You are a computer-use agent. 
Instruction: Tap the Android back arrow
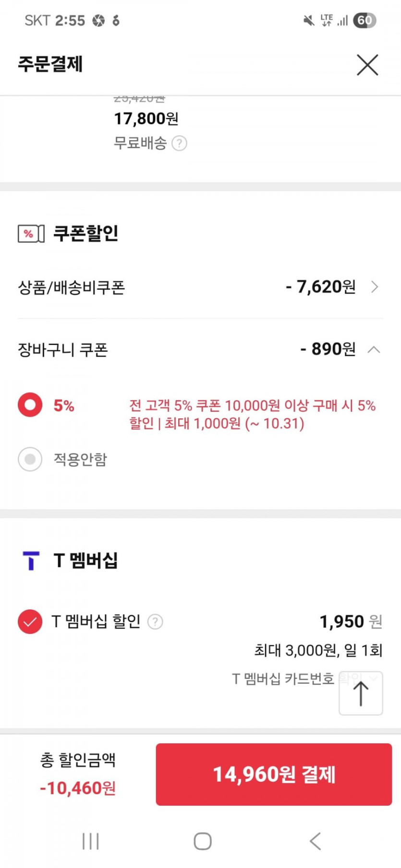pyautogui.click(x=315, y=841)
